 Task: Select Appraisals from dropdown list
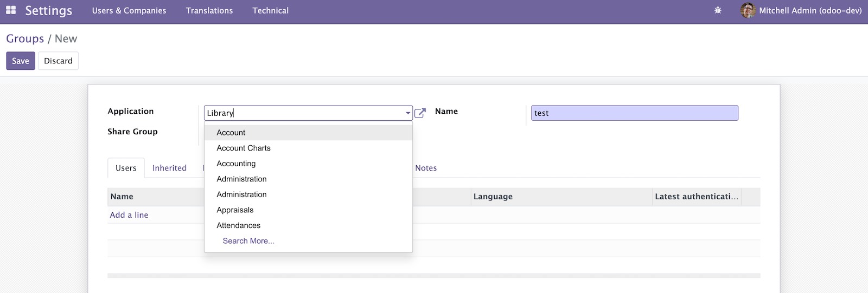[x=308, y=210]
